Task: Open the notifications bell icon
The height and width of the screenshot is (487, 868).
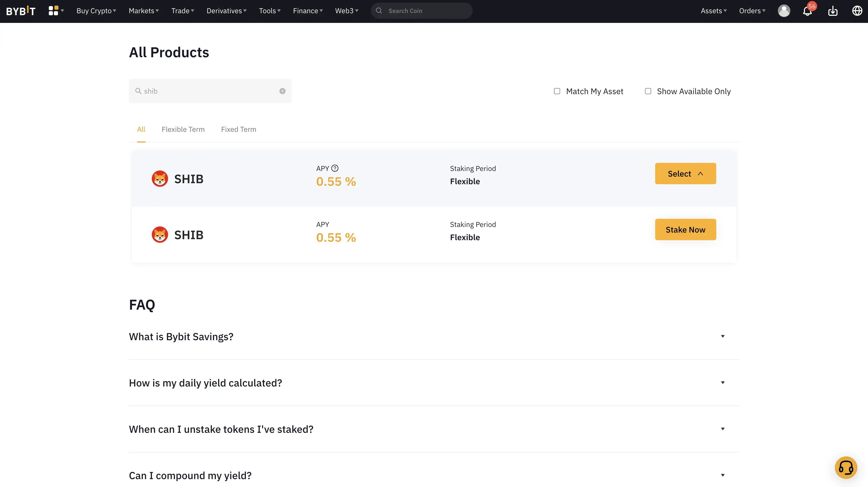Action: tap(807, 11)
